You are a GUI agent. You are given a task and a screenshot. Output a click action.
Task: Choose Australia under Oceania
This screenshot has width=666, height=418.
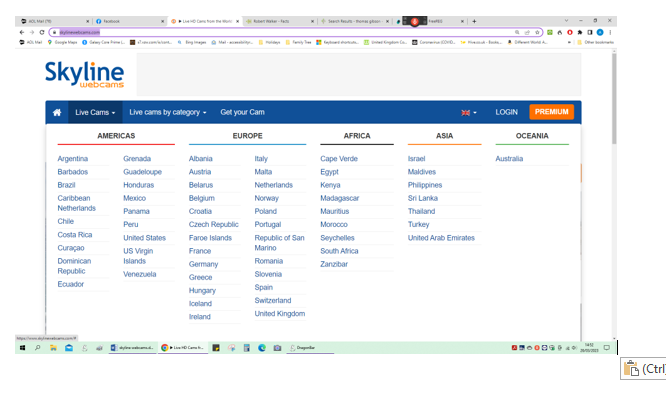tap(509, 159)
